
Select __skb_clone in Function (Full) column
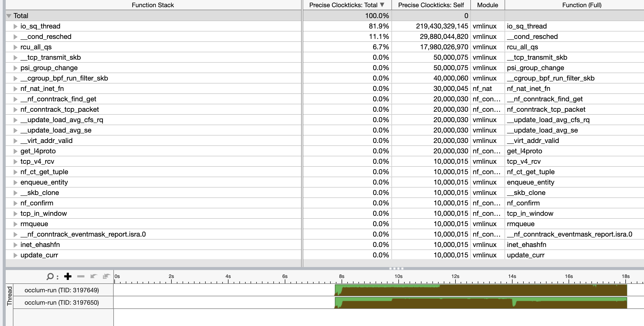click(526, 193)
